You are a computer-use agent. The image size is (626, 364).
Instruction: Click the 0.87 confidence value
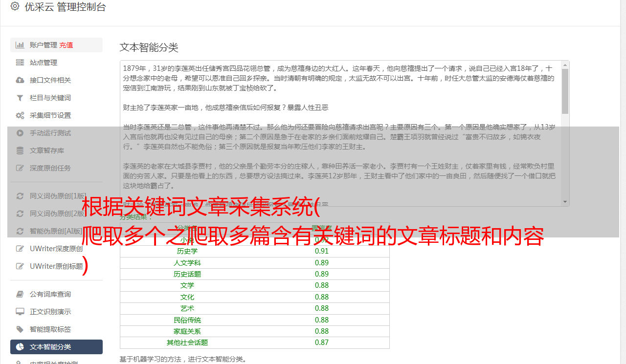point(322,343)
